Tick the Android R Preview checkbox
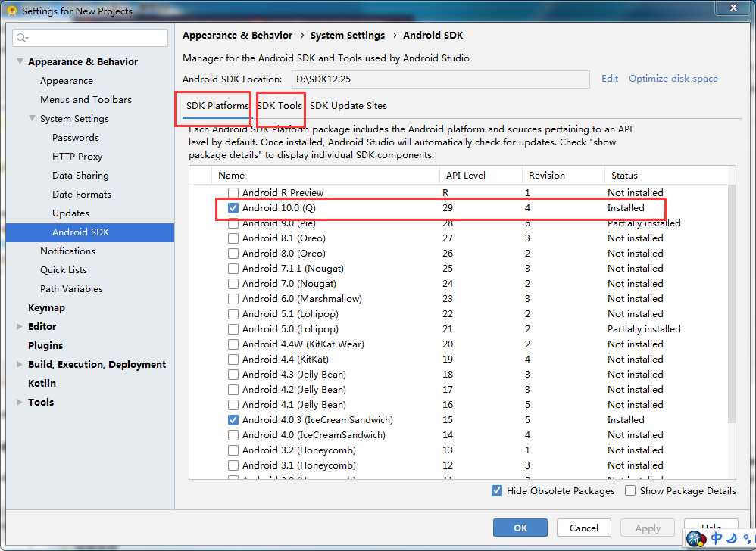Viewport: 756px width, 551px height. (x=233, y=193)
